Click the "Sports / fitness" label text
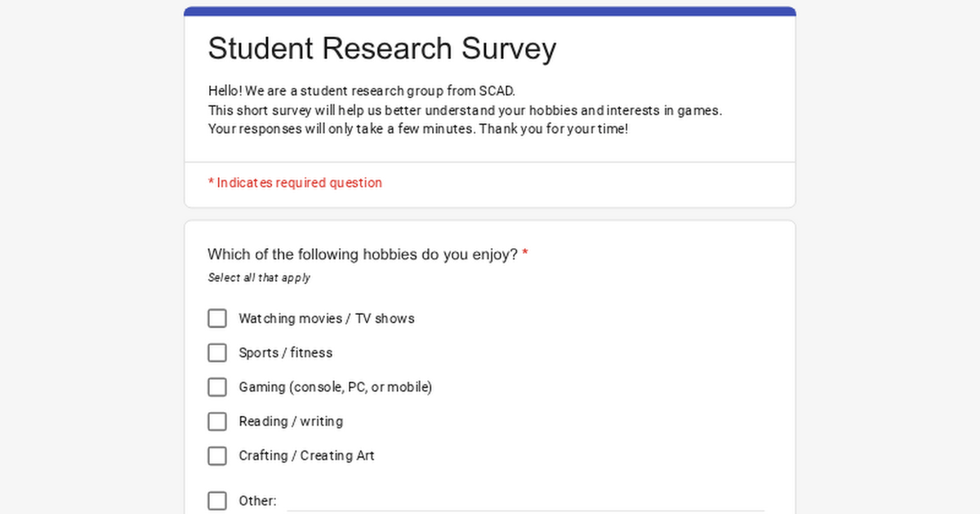 point(285,352)
